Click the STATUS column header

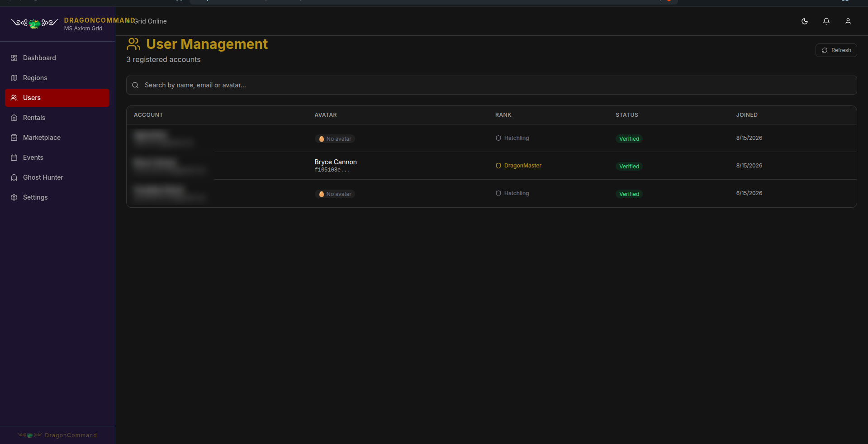(x=626, y=115)
